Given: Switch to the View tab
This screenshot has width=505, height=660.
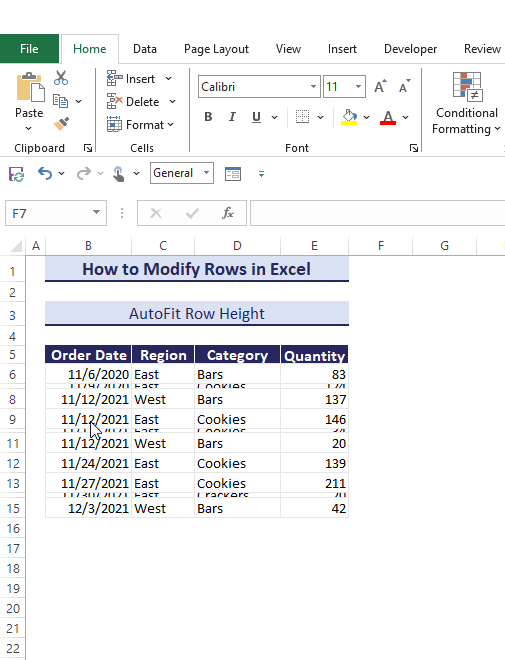Looking at the screenshot, I should tap(288, 49).
